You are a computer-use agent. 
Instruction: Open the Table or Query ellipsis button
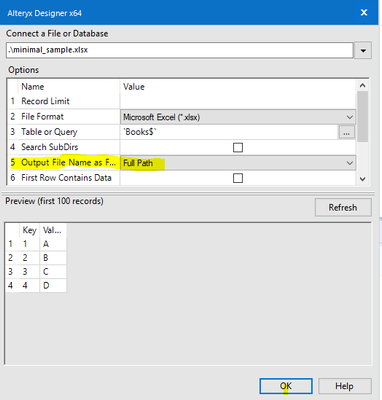pos(347,132)
